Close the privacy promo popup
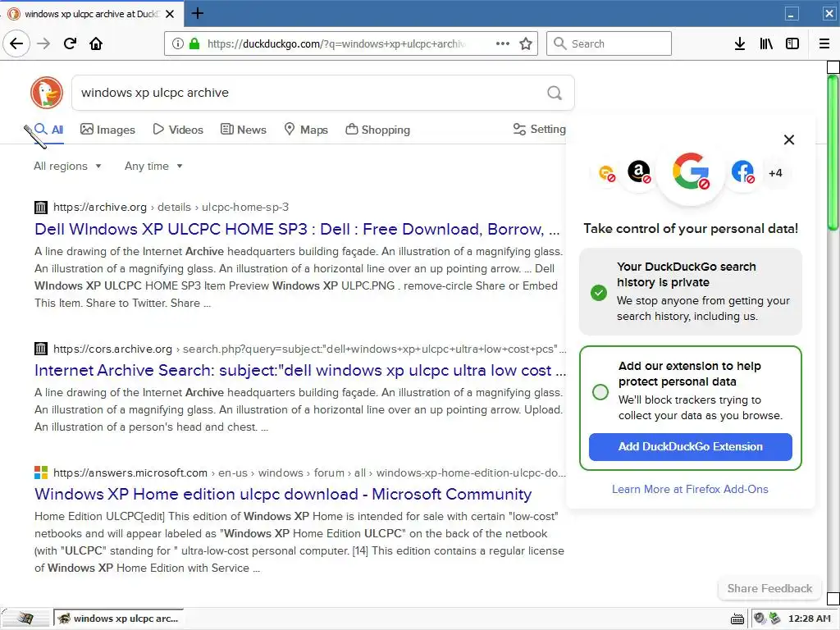This screenshot has width=840, height=630. click(x=789, y=139)
